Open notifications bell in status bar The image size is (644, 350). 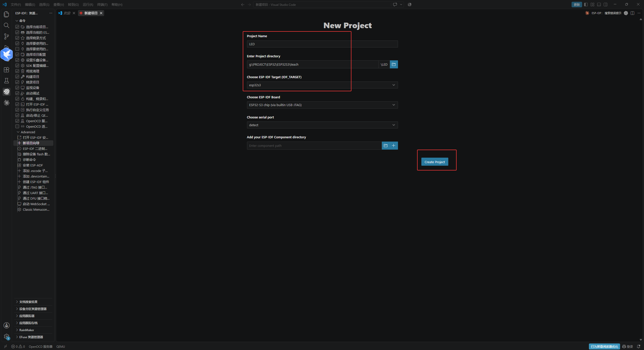click(638, 346)
